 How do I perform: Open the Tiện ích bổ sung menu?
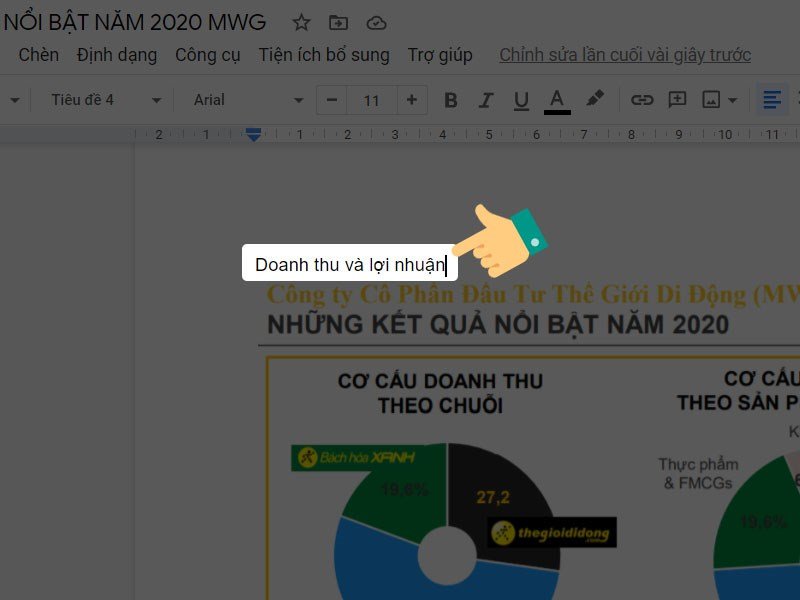324,55
